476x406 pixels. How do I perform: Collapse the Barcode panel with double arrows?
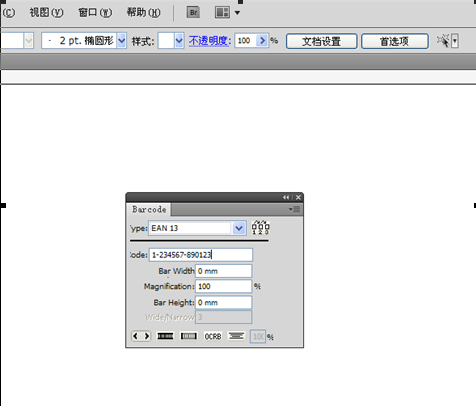tap(286, 197)
